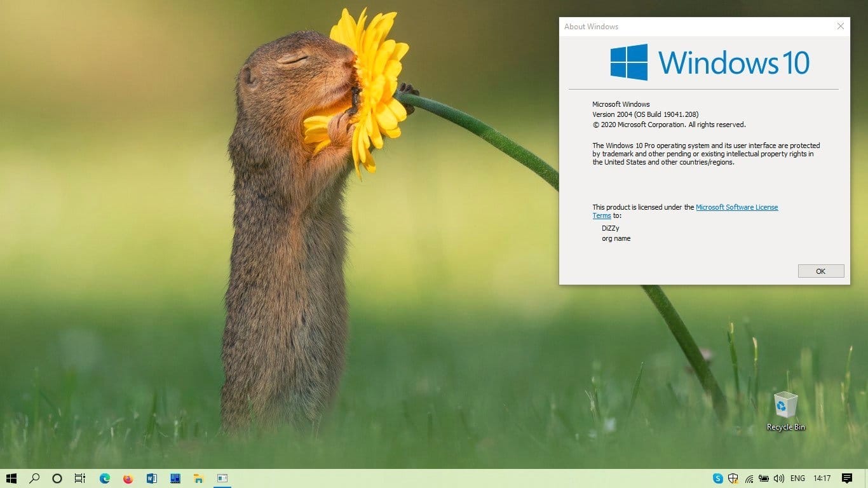Viewport: 868px width, 488px height.
Task: Click the battery status tray icon
Action: 764,478
